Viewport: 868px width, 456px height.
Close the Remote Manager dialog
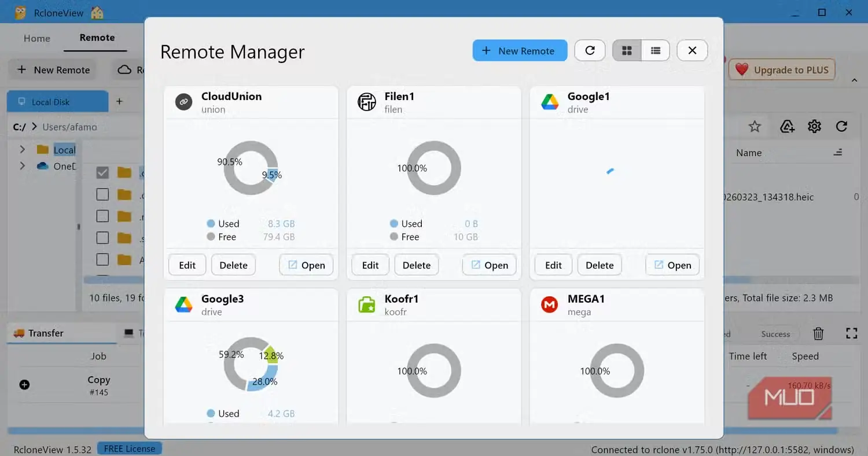coord(692,50)
